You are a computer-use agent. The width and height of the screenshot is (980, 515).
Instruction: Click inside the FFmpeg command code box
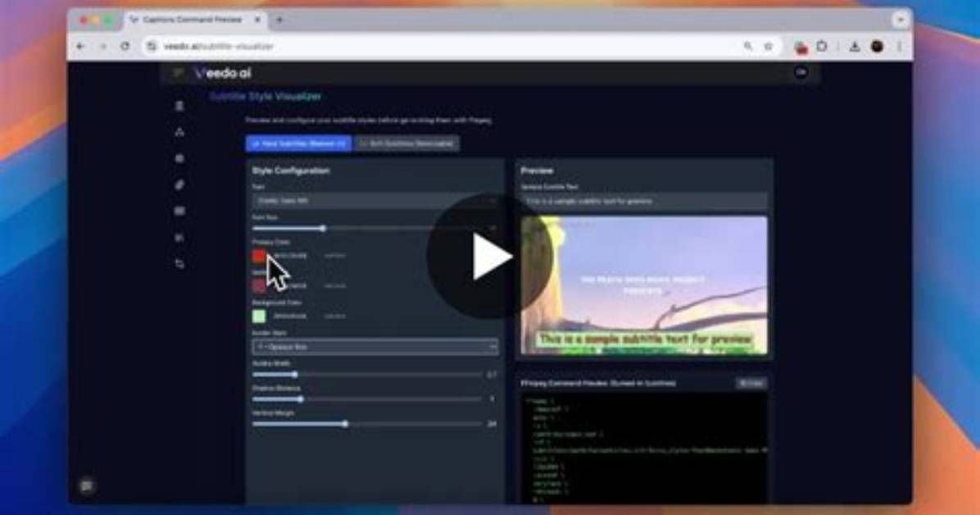click(644, 448)
